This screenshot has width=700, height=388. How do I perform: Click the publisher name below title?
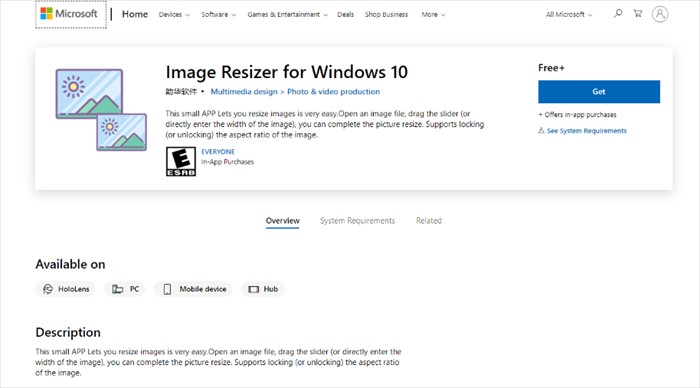(181, 92)
